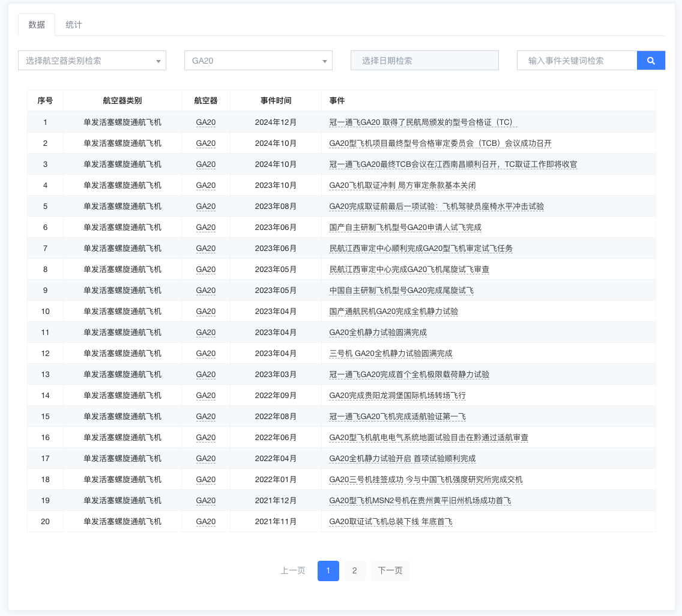This screenshot has width=682, height=616.
Task: Open event GA20型飞机航电电气系统地面试验目击在黔通过适航审查
Action: tap(429, 437)
